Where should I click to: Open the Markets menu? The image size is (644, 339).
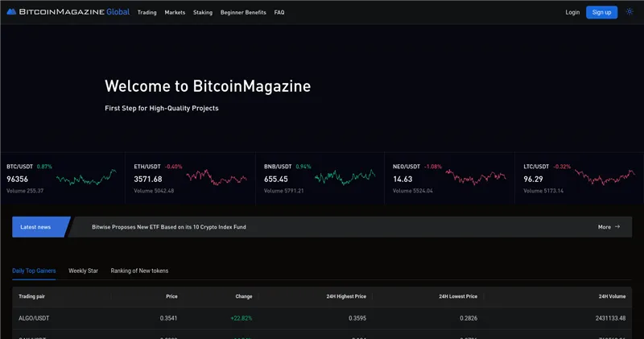(175, 12)
